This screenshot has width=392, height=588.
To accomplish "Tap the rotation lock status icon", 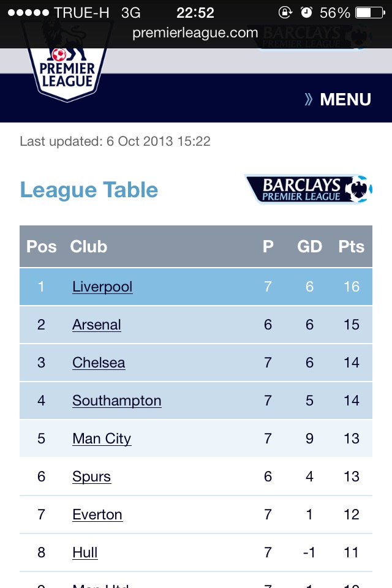I will [x=285, y=13].
